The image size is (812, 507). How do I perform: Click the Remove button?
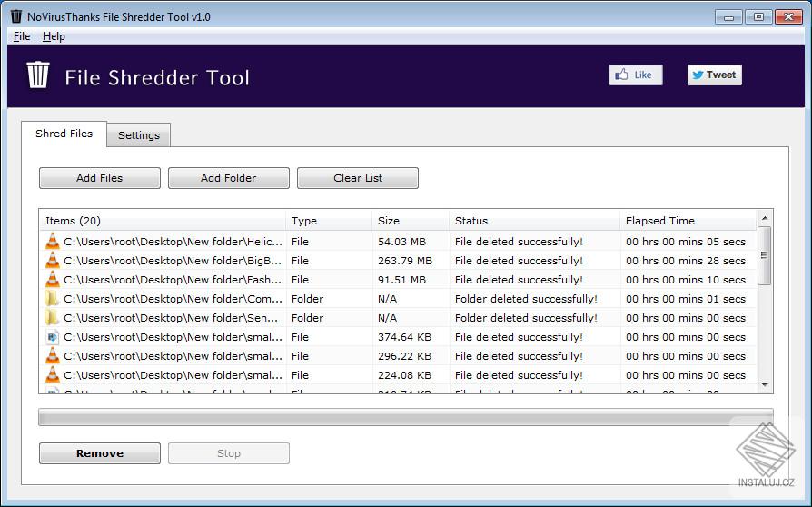[x=99, y=453]
